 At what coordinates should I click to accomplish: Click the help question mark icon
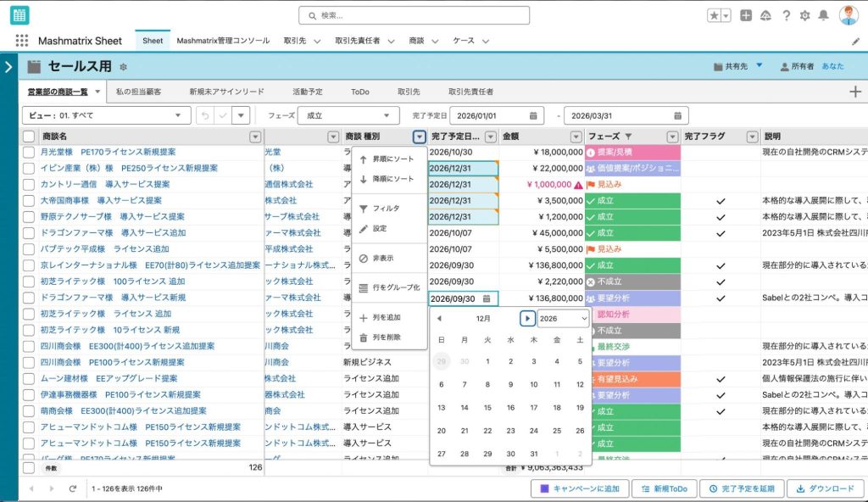click(x=786, y=15)
